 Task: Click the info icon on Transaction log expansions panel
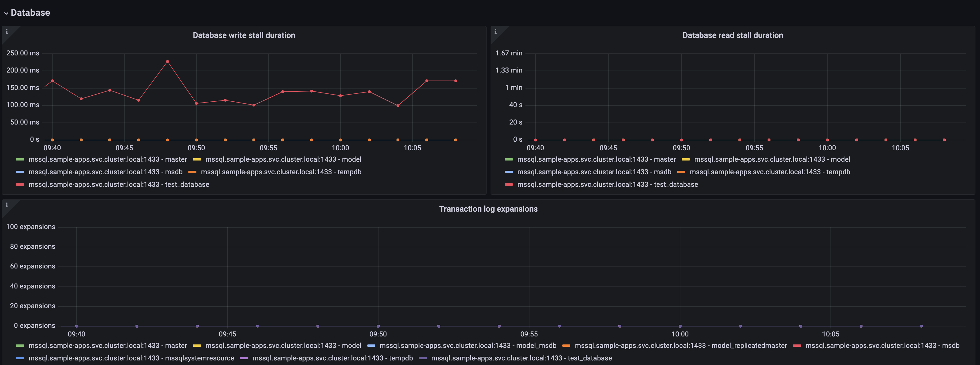(7, 205)
